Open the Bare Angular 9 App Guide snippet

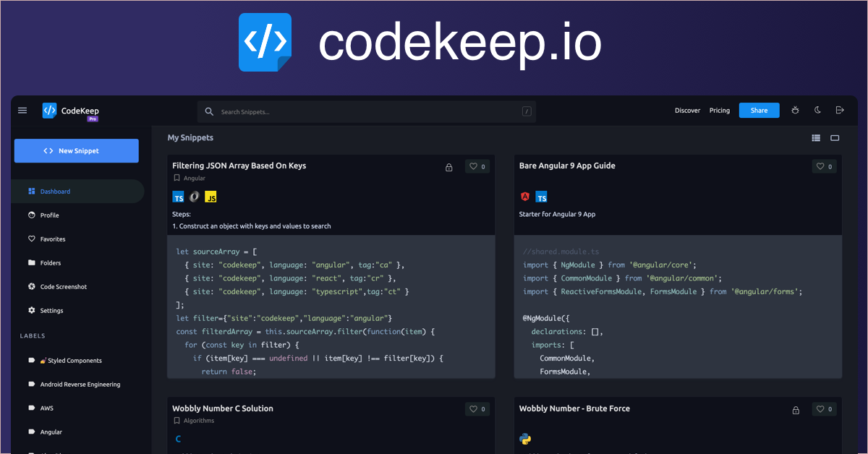point(567,166)
